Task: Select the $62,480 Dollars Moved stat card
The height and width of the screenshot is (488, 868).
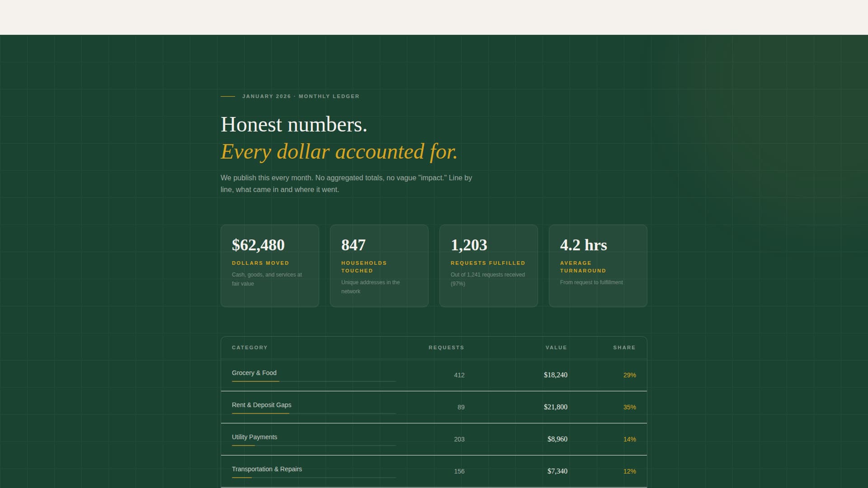Action: pos(269,266)
